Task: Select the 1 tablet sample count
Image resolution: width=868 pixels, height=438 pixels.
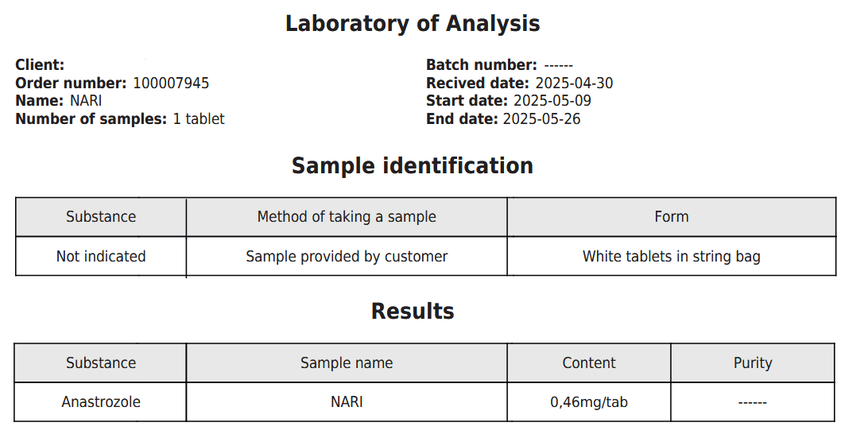Action: 199,119
